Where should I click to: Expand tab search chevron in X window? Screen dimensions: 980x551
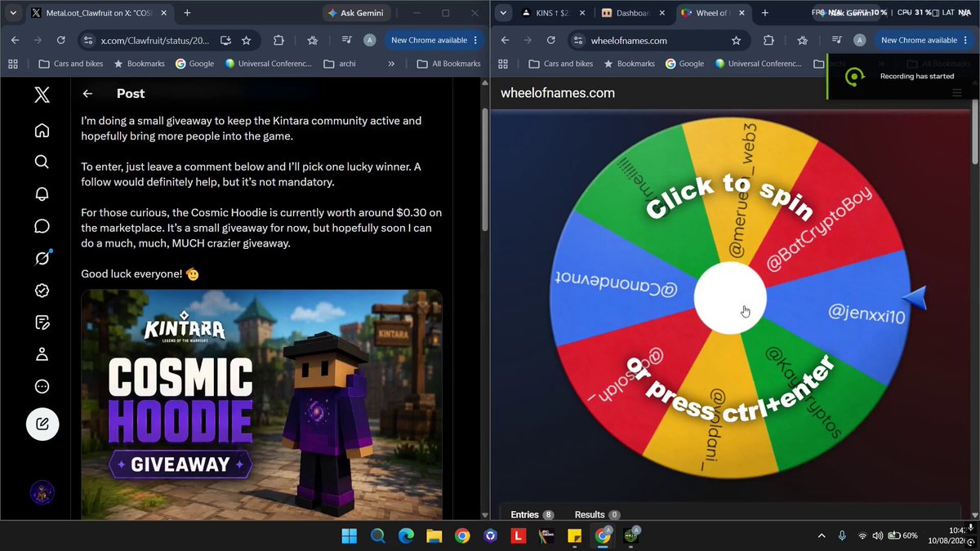click(13, 13)
